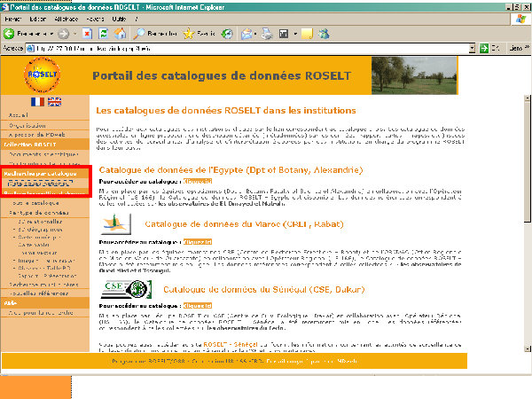
Task: Click the Messenger toolbar icon
Action: [325, 34]
